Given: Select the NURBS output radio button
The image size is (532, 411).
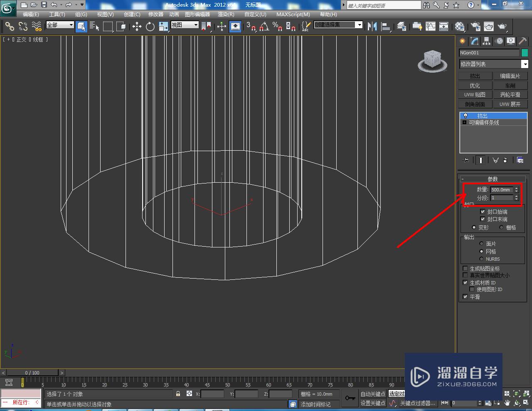Looking at the screenshot, I should click(481, 259).
